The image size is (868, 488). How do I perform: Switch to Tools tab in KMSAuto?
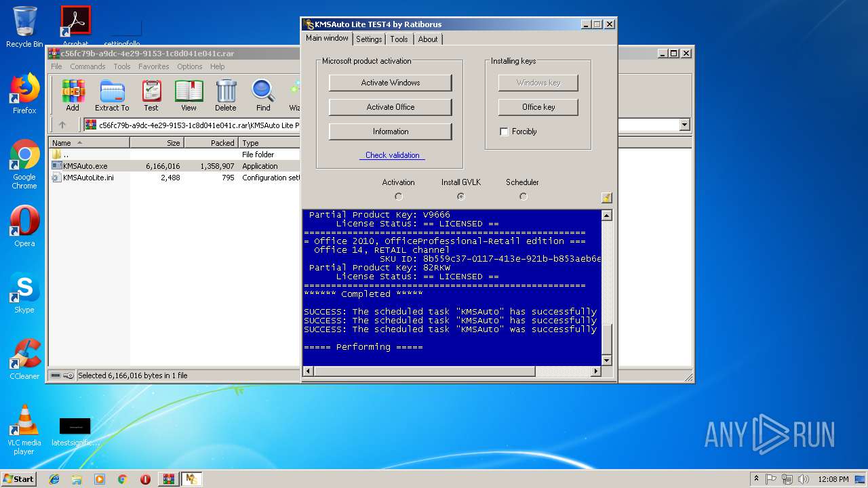[399, 39]
